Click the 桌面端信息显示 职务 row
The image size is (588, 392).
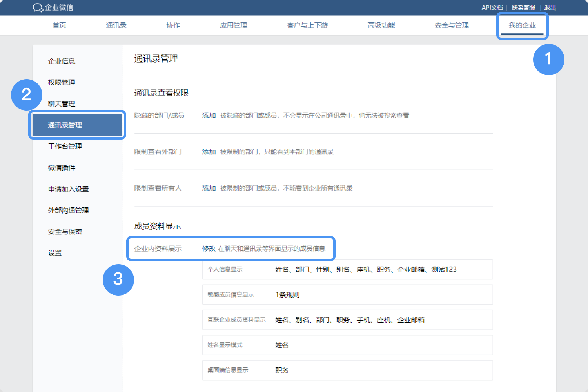[347, 370]
